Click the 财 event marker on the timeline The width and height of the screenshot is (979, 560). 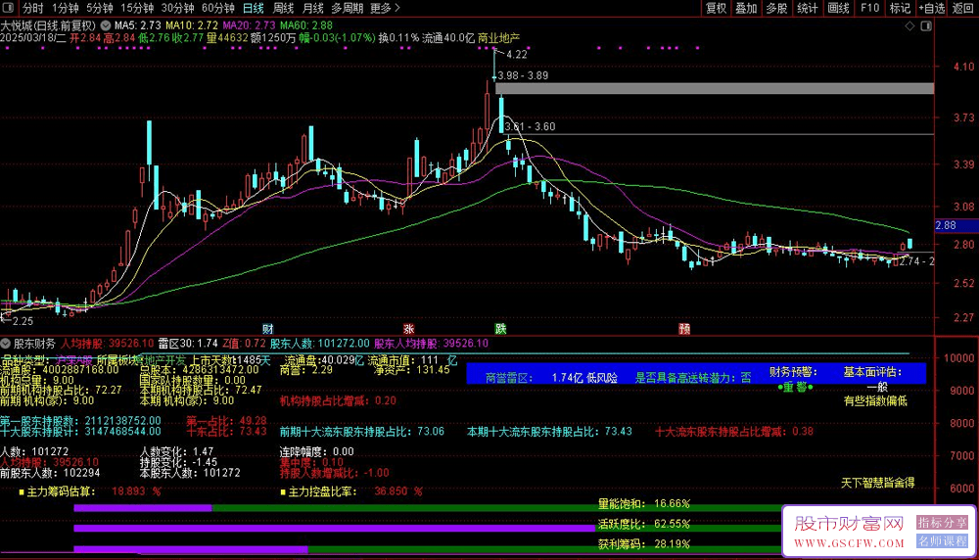coord(267,327)
